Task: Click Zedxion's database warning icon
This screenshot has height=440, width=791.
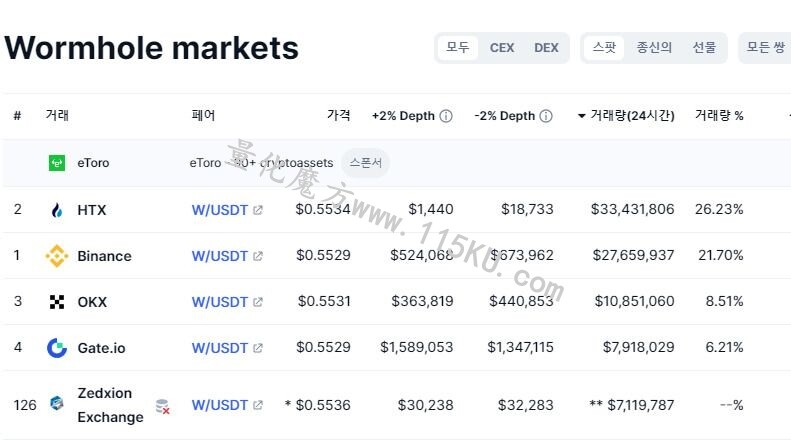Action: tap(162, 406)
